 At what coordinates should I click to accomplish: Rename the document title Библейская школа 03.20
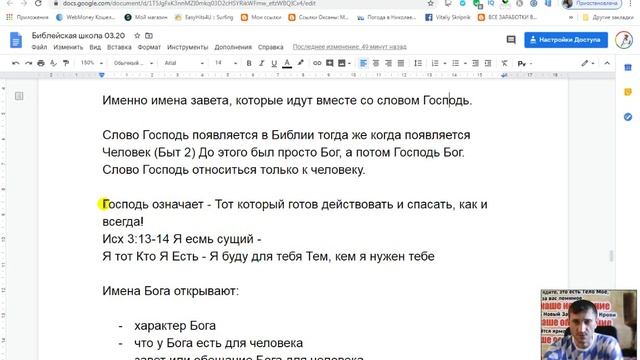tap(78, 36)
